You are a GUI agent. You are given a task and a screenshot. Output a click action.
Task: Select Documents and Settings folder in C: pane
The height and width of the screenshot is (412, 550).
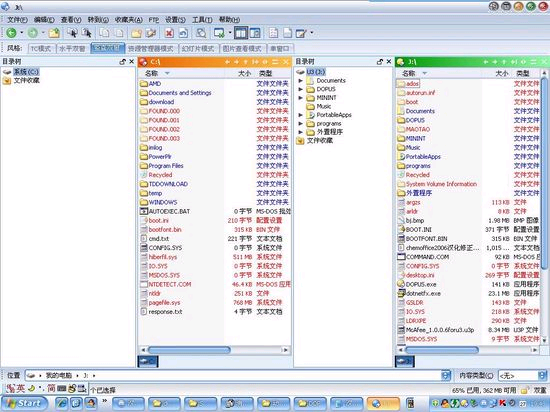(x=180, y=93)
